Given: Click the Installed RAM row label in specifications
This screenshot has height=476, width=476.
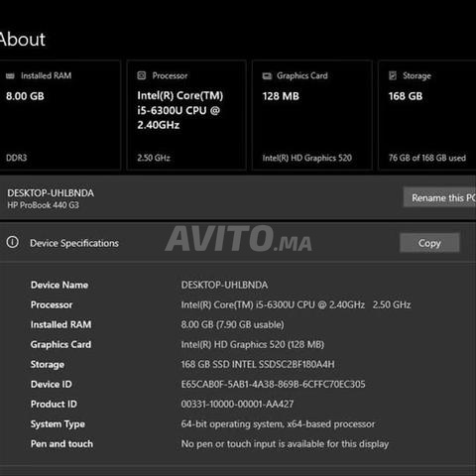Looking at the screenshot, I should [60, 324].
